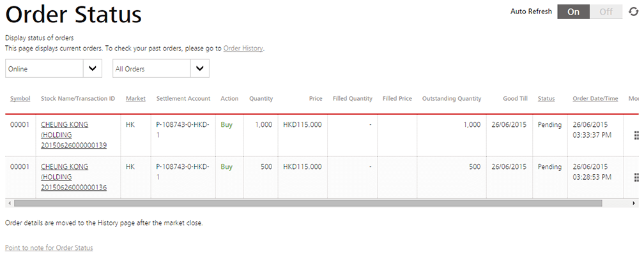This screenshot has height=257, width=644.
Task: Sort the table by Market column
Action: click(135, 99)
